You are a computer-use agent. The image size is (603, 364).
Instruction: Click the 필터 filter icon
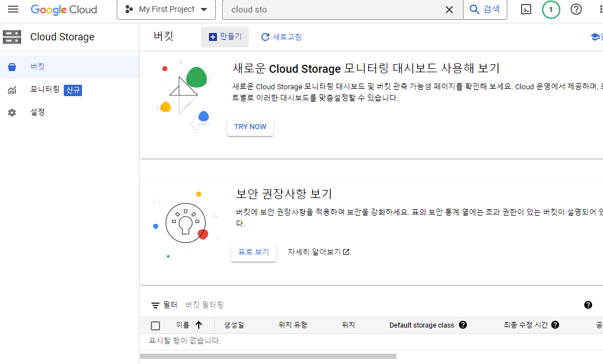click(x=155, y=305)
